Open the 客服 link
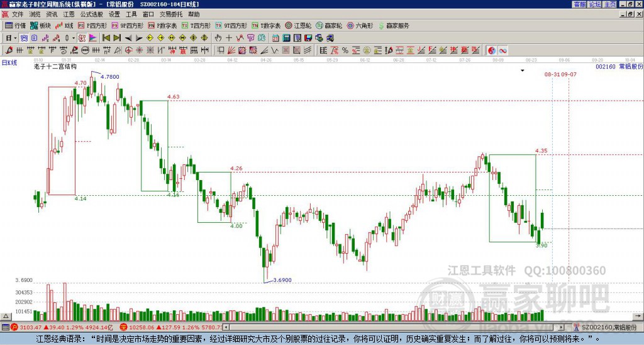 (579, 4)
